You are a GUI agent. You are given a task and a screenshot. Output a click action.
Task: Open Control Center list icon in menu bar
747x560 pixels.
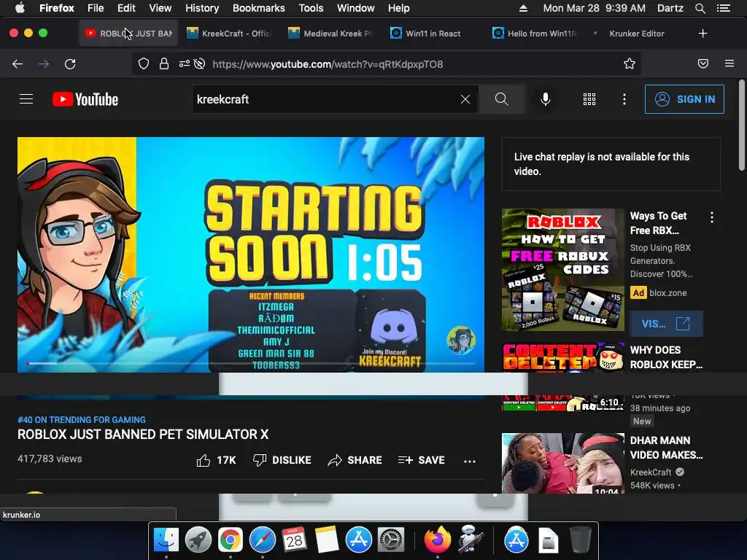pos(724,8)
